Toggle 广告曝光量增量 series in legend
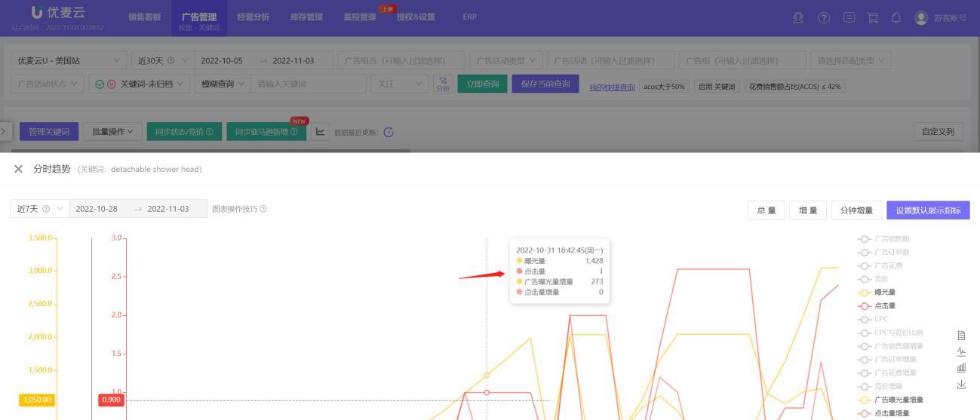The height and width of the screenshot is (420, 980). [890, 400]
